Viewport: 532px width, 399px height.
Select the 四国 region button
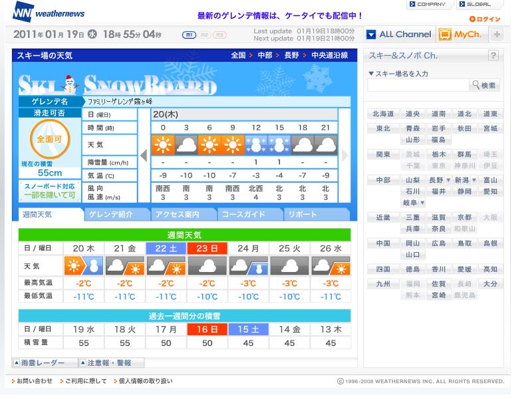point(383,269)
